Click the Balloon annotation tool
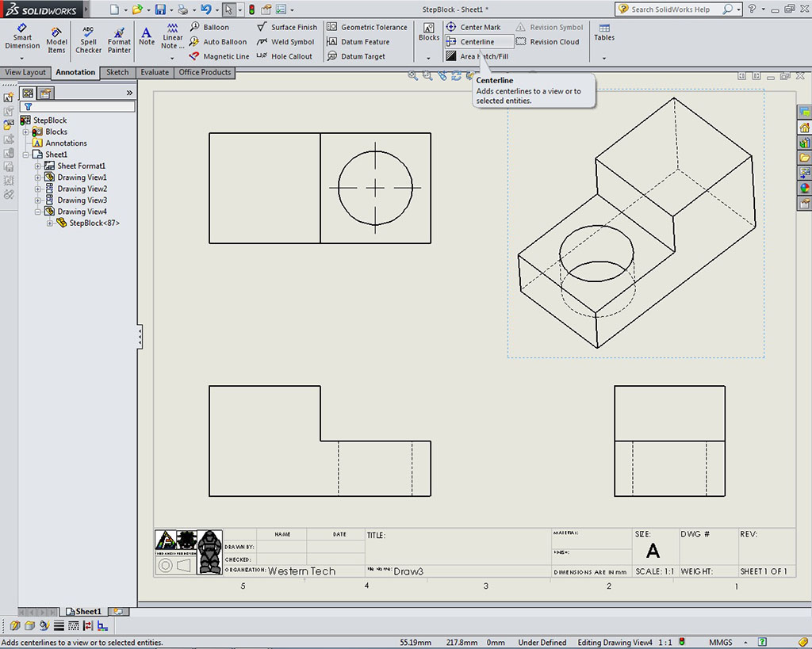The height and width of the screenshot is (649, 812). [215, 27]
